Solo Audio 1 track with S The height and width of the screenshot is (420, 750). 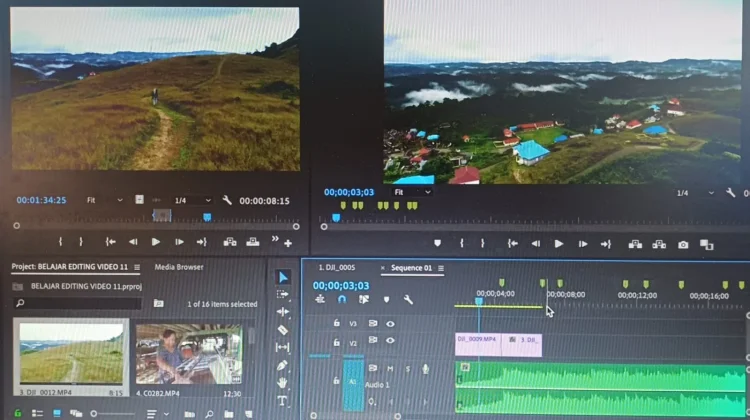coord(408,369)
